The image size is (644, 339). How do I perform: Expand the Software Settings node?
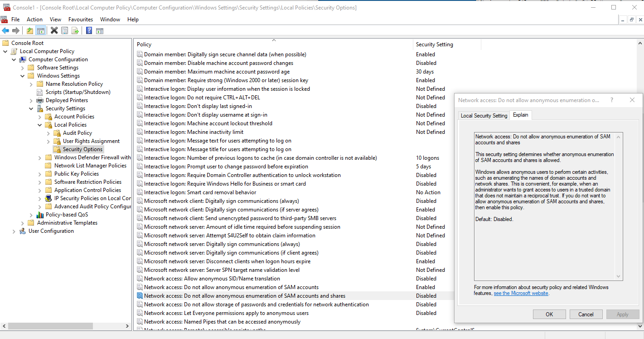23,68
